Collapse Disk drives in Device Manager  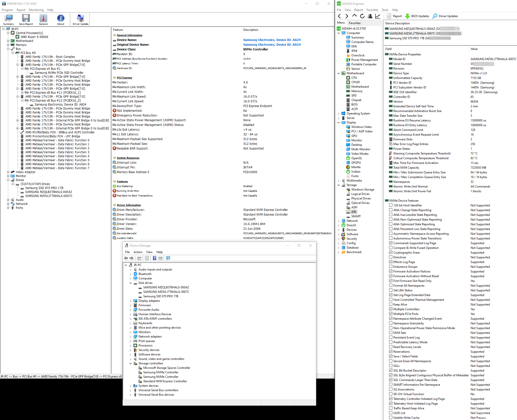[131, 283]
